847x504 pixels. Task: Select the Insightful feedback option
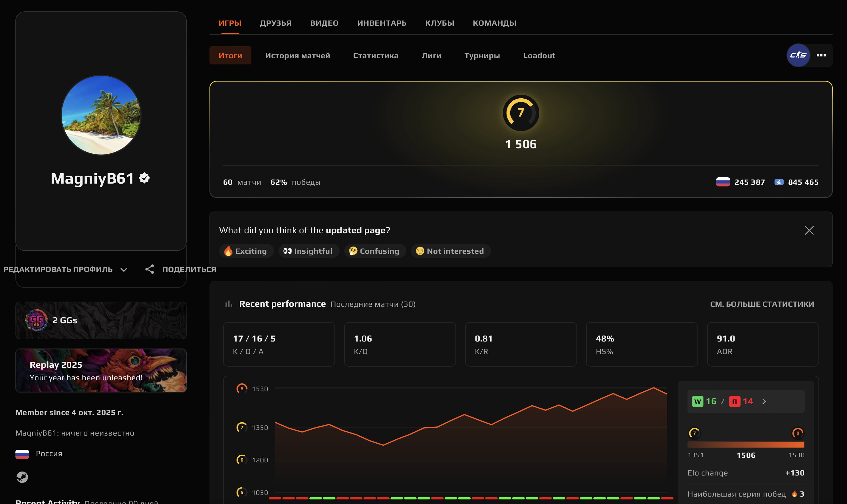pos(308,251)
